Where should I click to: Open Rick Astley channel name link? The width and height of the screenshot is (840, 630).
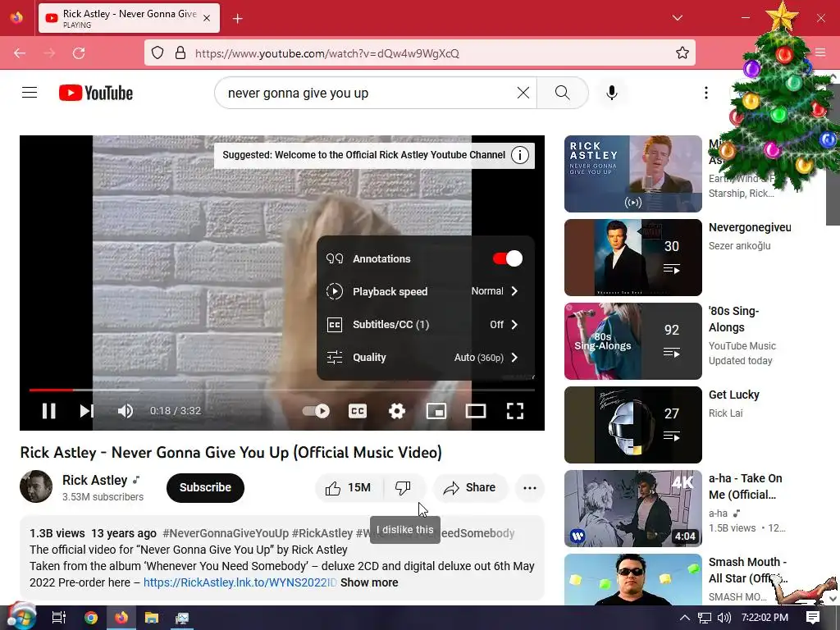pos(95,480)
